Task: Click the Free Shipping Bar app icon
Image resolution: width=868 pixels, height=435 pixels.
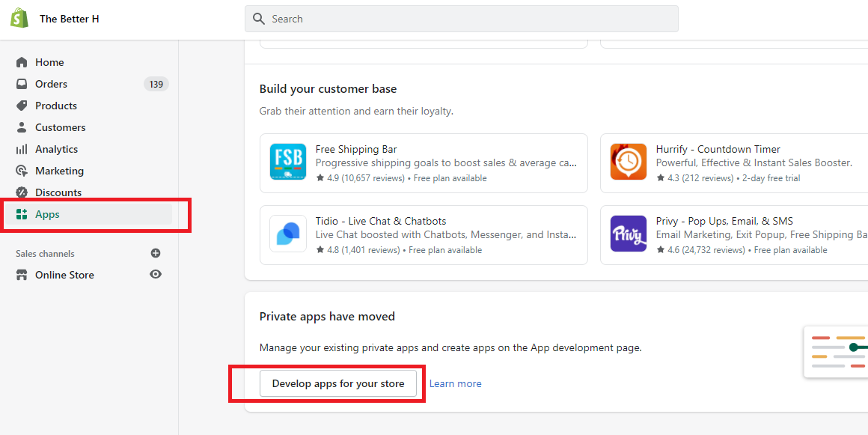Action: click(x=288, y=161)
